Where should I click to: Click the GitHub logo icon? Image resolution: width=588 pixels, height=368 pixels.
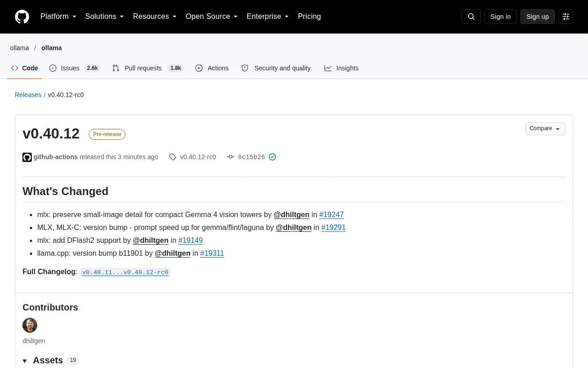click(22, 17)
